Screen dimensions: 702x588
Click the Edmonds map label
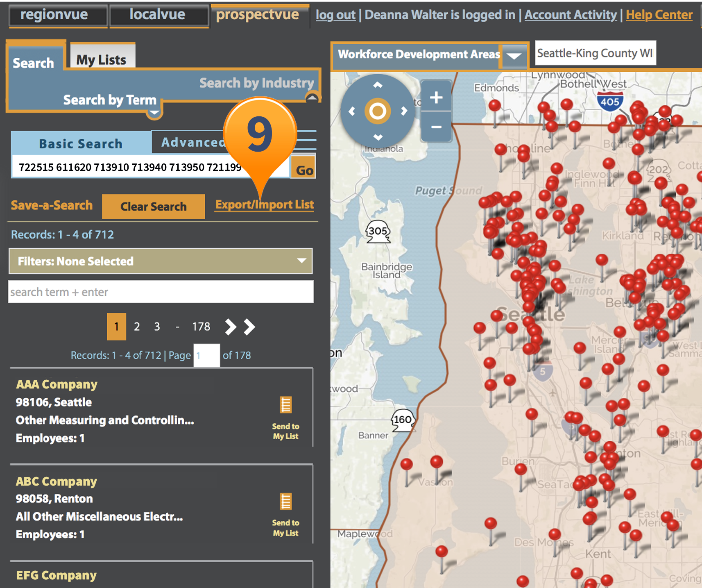(x=496, y=88)
